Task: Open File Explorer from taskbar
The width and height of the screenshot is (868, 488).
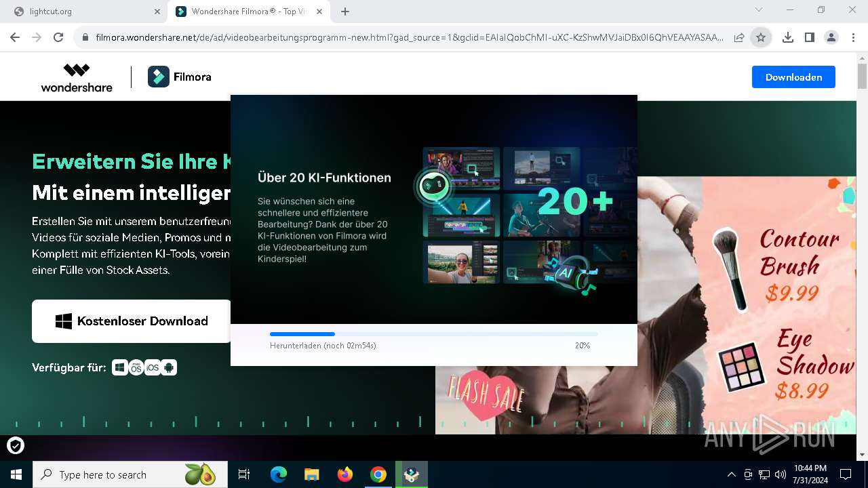Action: click(312, 474)
